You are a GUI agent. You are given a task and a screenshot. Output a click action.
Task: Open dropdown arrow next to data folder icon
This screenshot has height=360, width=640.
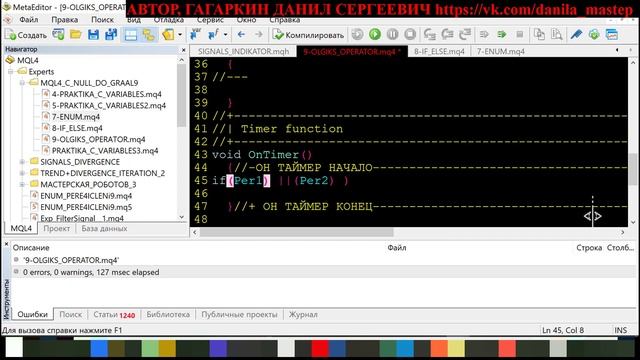click(180, 35)
